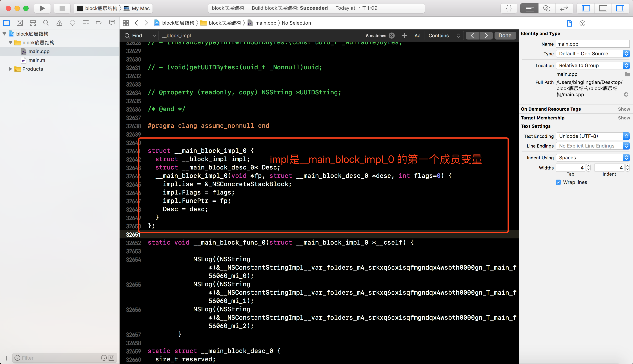Toggle Aa case-sensitive search option
This screenshot has height=364, width=633.
(x=417, y=36)
